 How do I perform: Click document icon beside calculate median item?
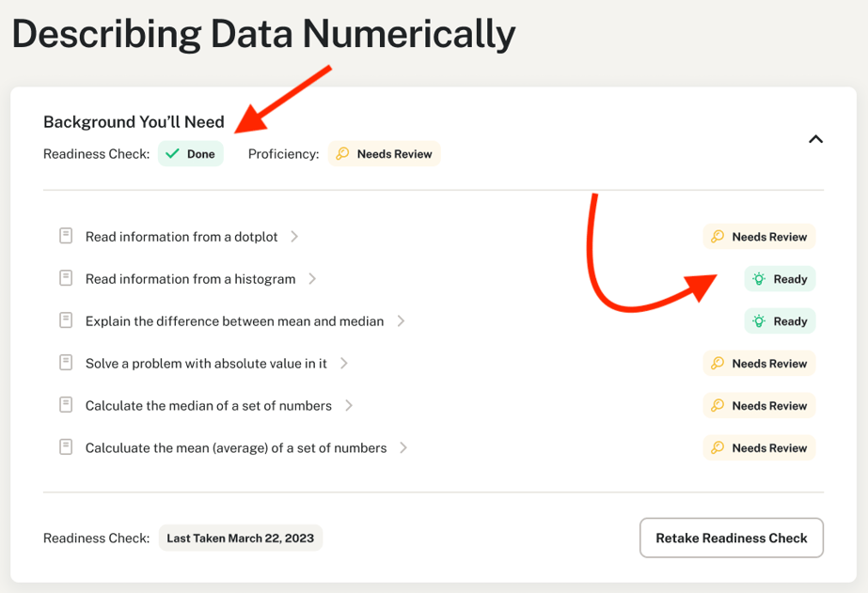coord(66,405)
